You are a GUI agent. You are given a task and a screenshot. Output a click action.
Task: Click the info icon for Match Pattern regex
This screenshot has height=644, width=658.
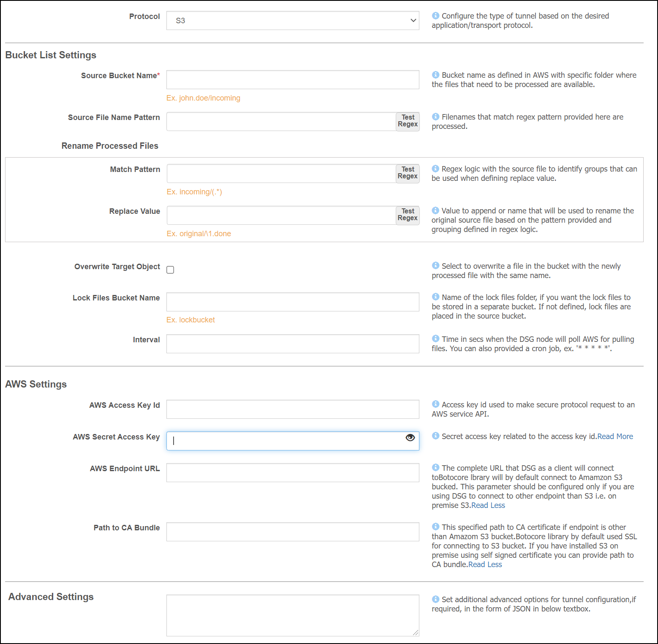coord(435,169)
